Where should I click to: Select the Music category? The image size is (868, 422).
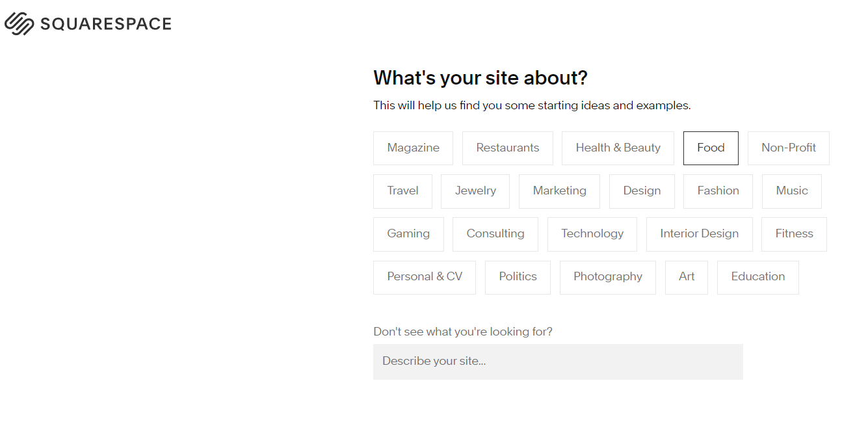(791, 191)
